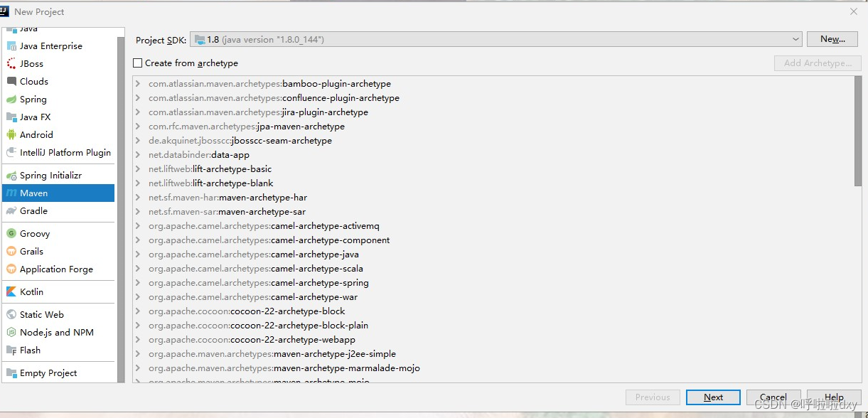The image size is (868, 418).
Task: Click the archetype list vertical scrollbar
Action: click(x=857, y=132)
